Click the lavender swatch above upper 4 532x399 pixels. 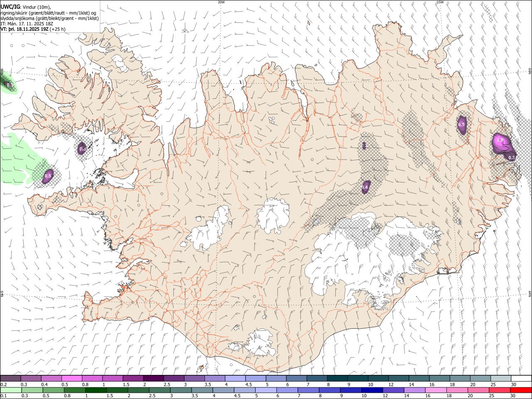click(235, 378)
